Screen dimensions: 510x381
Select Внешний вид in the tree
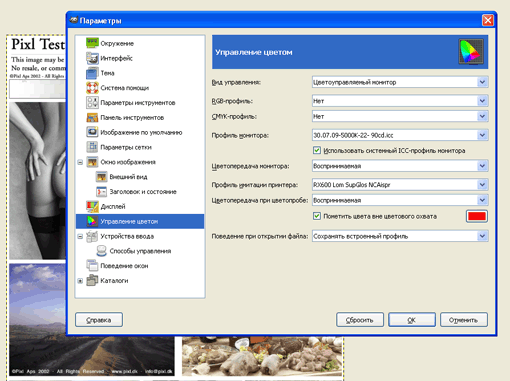point(128,177)
